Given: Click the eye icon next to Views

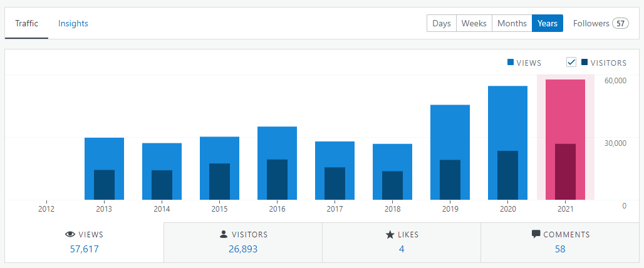Looking at the screenshot, I should [70, 235].
